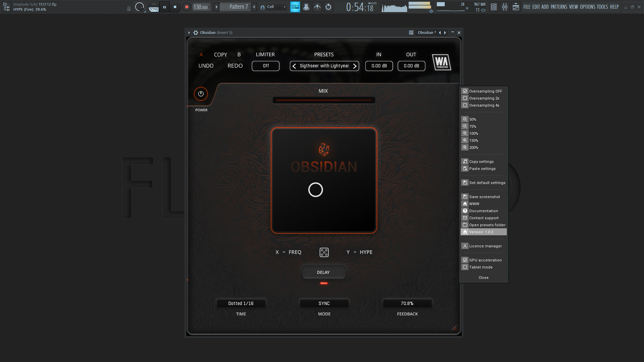Screen dimensions: 644x362
Task: Enable Tablet mode checkbox
Action: [x=465, y=267]
